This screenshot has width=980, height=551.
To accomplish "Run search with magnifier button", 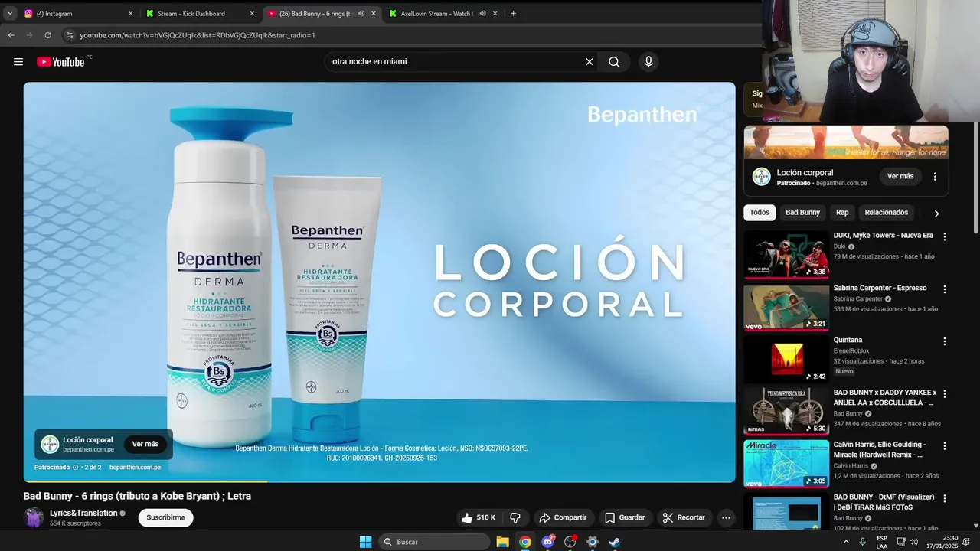I will point(614,62).
